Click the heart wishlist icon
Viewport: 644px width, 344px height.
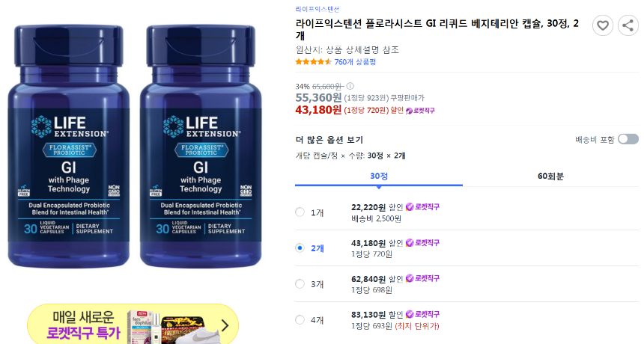pos(603,25)
